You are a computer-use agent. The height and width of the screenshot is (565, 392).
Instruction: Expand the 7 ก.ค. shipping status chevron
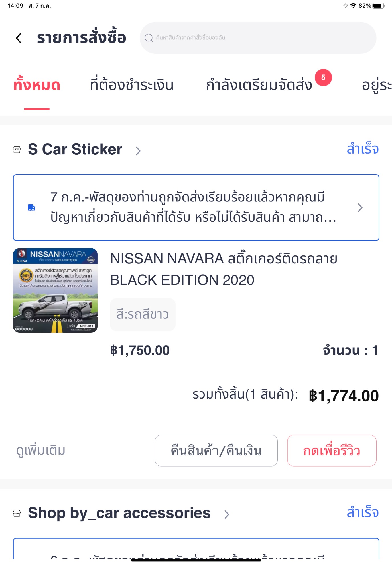click(x=360, y=208)
